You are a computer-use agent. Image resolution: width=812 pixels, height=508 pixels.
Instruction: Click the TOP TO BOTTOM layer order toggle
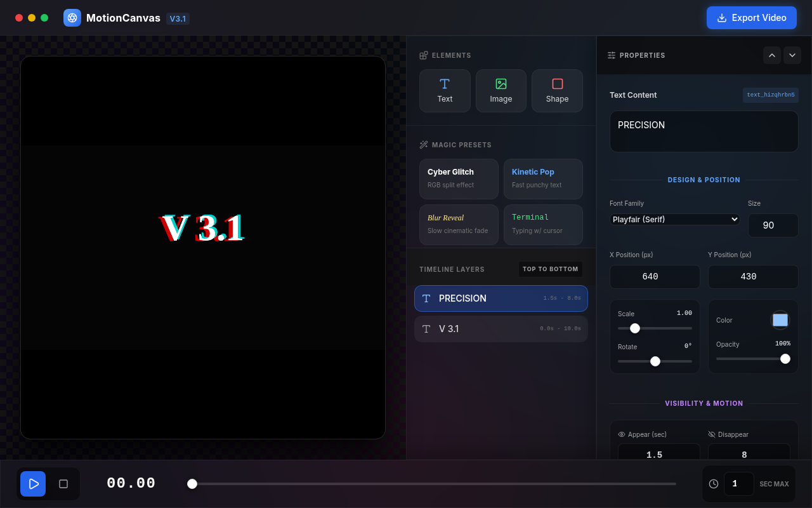tap(551, 269)
